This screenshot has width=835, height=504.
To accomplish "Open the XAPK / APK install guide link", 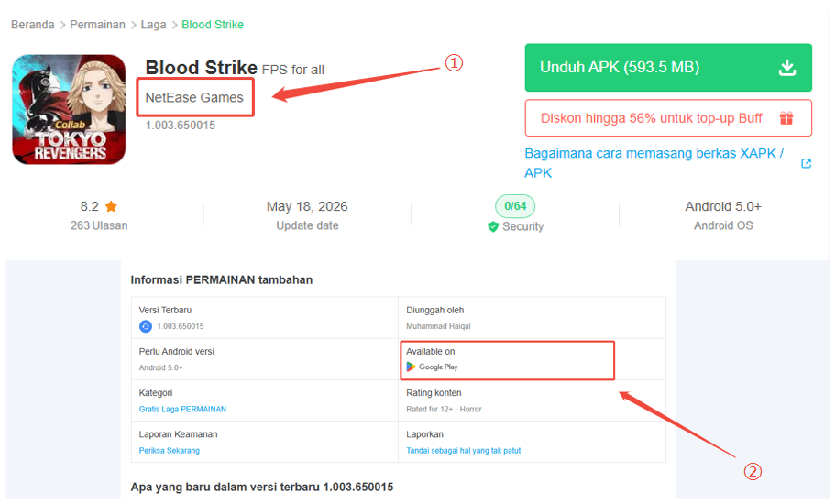I will [654, 163].
